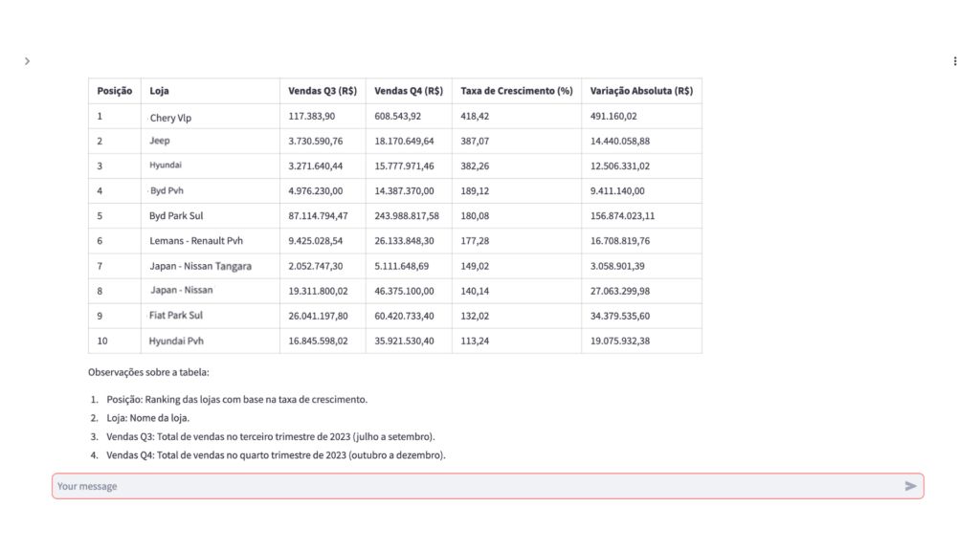Click the 'Loja' column header

point(159,91)
